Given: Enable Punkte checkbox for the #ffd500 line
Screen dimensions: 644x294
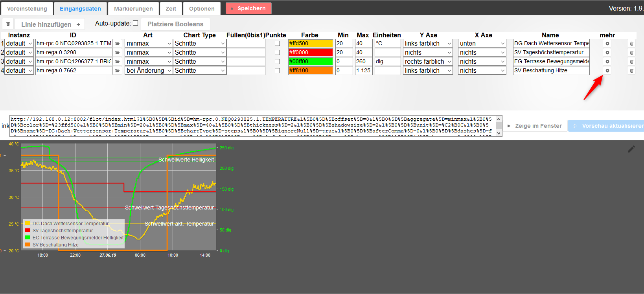Looking at the screenshot, I should click(278, 44).
